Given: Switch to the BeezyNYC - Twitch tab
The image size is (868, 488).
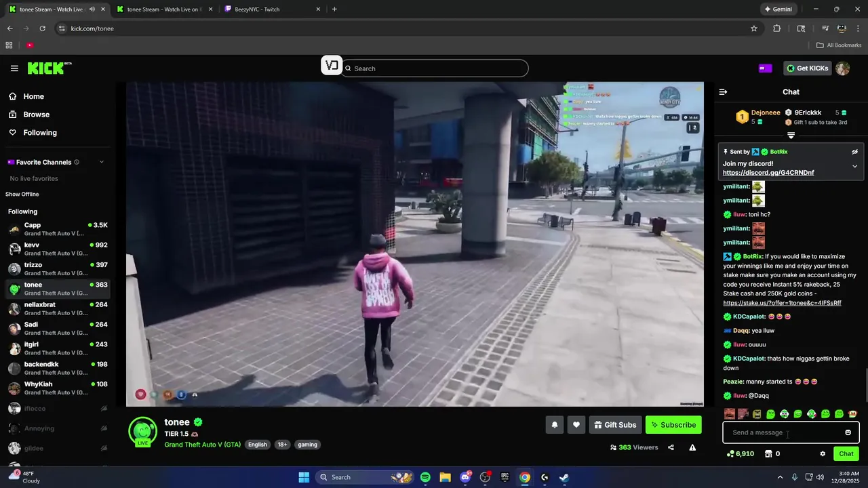Looking at the screenshot, I should point(271,9).
